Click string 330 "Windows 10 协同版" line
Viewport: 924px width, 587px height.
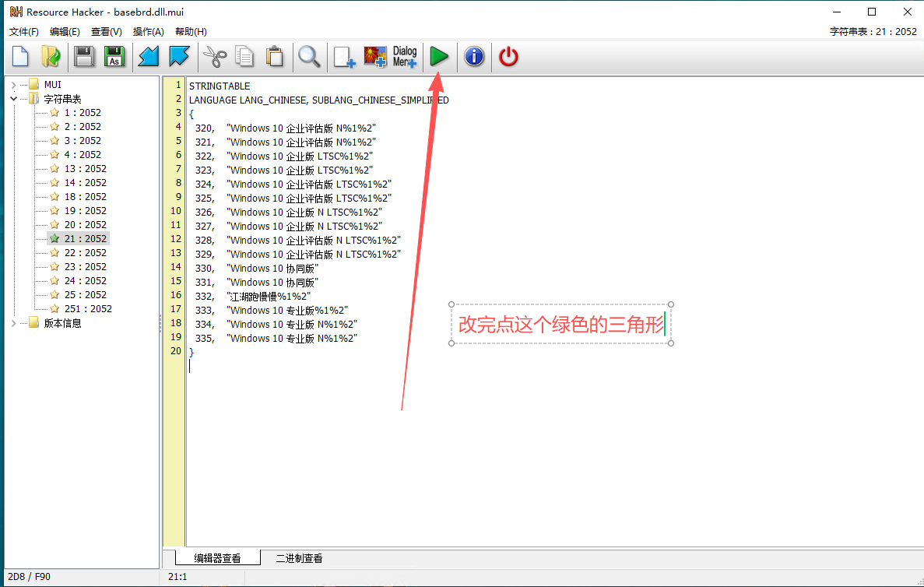[x=257, y=268]
